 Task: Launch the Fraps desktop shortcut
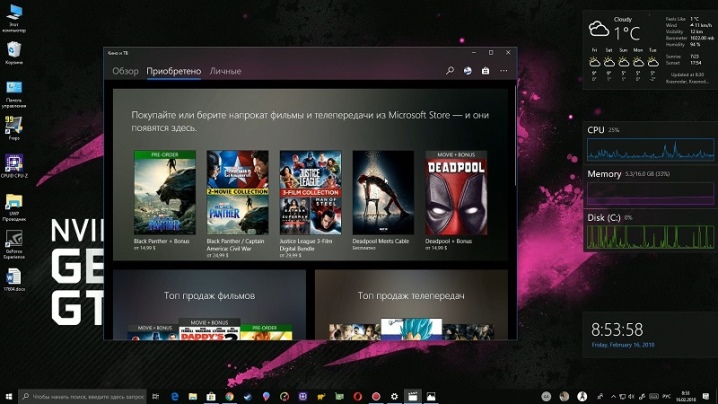coord(14,128)
